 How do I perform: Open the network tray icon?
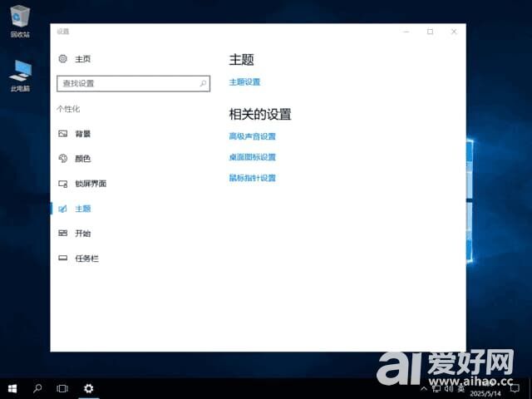click(x=436, y=389)
